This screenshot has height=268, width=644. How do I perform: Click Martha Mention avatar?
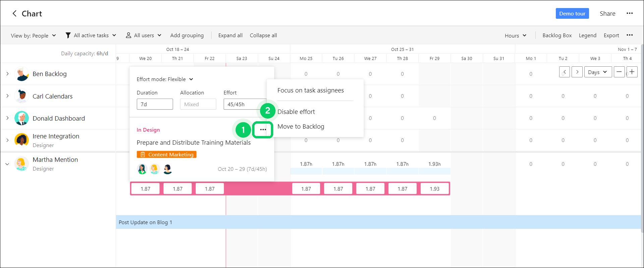pos(22,164)
